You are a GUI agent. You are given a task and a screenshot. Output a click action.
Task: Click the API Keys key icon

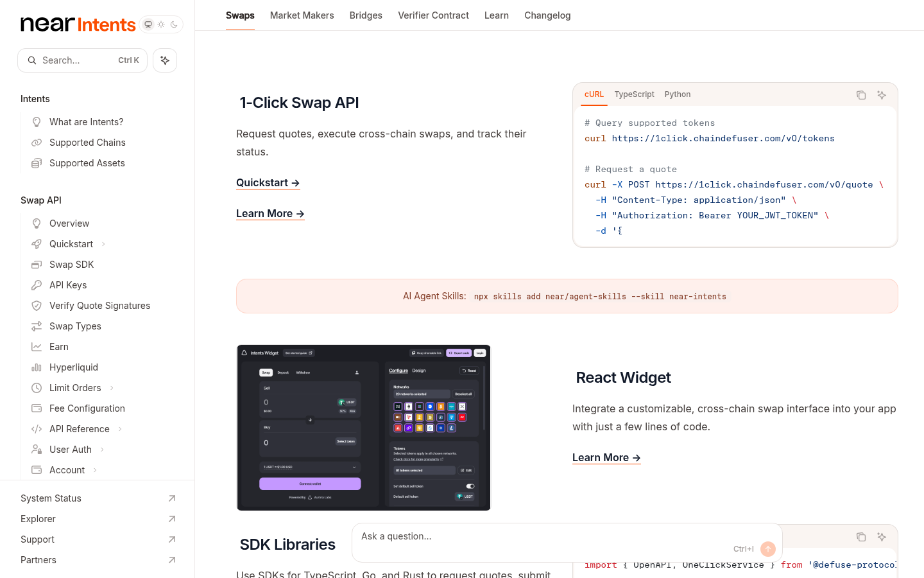(37, 285)
